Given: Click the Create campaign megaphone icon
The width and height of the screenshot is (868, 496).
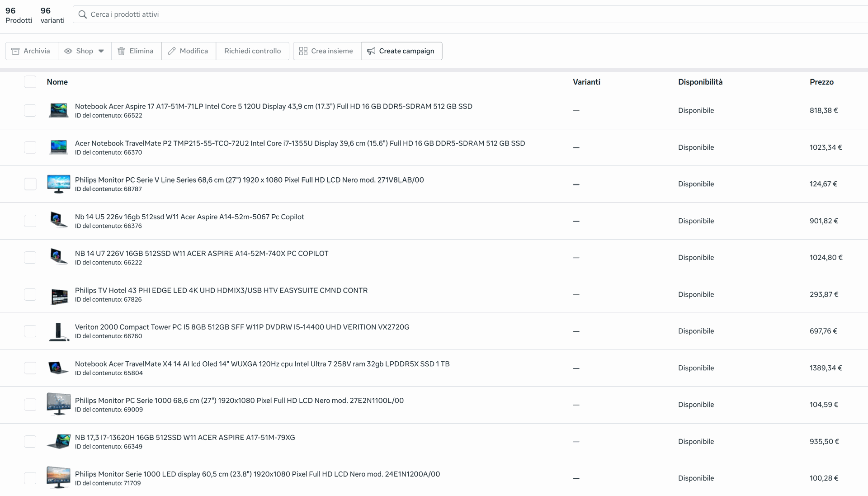Looking at the screenshot, I should pyautogui.click(x=371, y=51).
